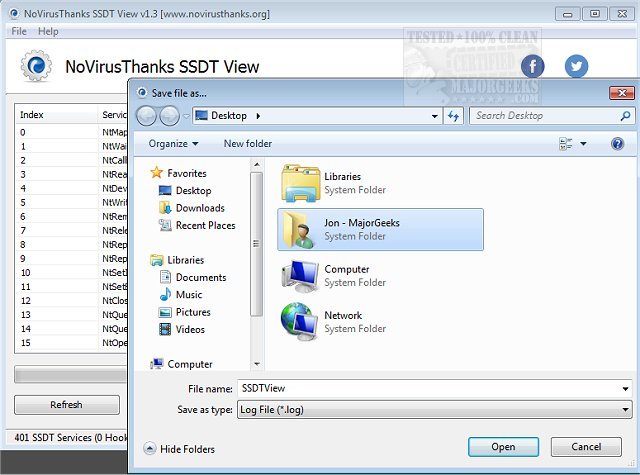Click the navigation pane scroll-down arrow

(x=256, y=364)
